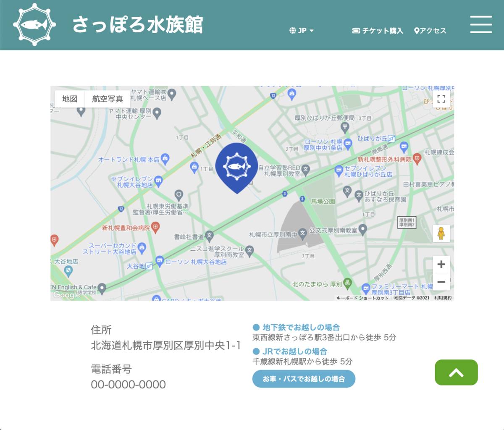This screenshot has width=504, height=430.
Task: Zoom in using the map plus control
Action: pos(441,264)
